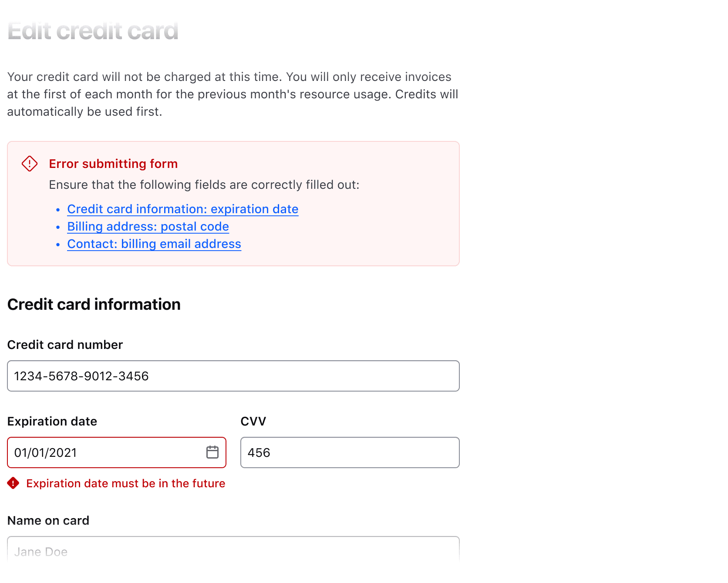Click the error message Expiration date must be in the future
Viewport: 728px width, 583px height.
[126, 483]
